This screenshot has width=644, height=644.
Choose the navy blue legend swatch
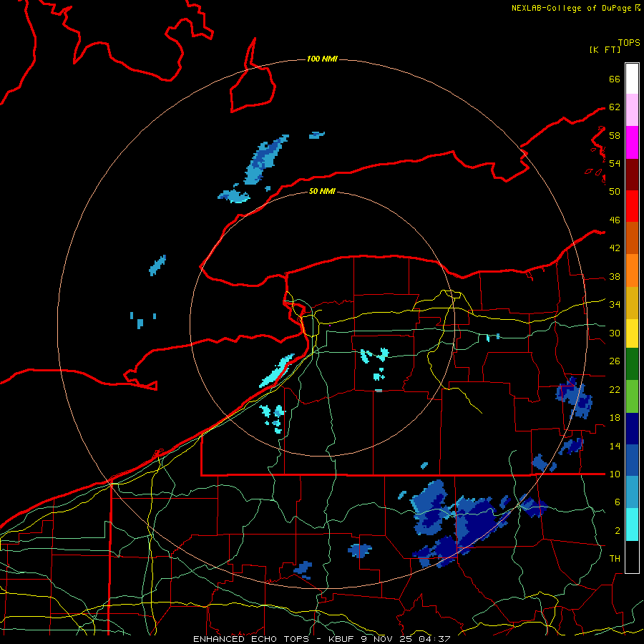pyautogui.click(x=632, y=429)
